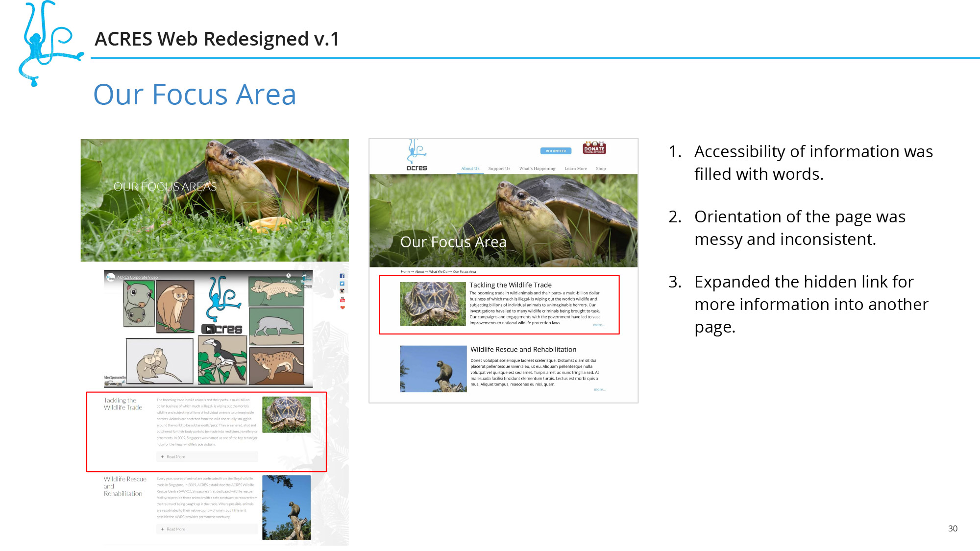Click the blue Our Focus Area slide heading

(x=195, y=95)
